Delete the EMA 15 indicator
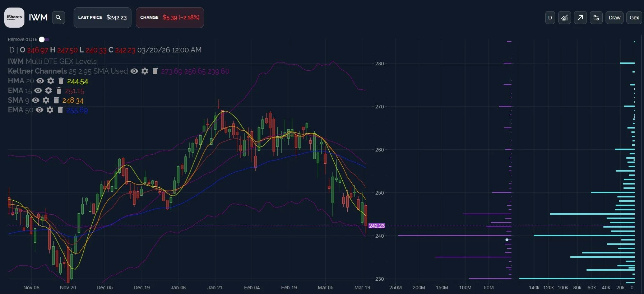 [59, 90]
